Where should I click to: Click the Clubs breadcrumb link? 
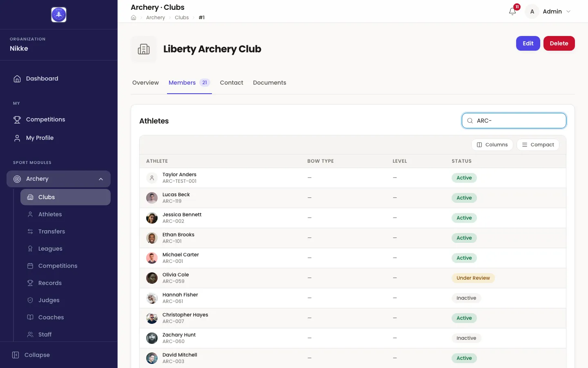point(182,18)
